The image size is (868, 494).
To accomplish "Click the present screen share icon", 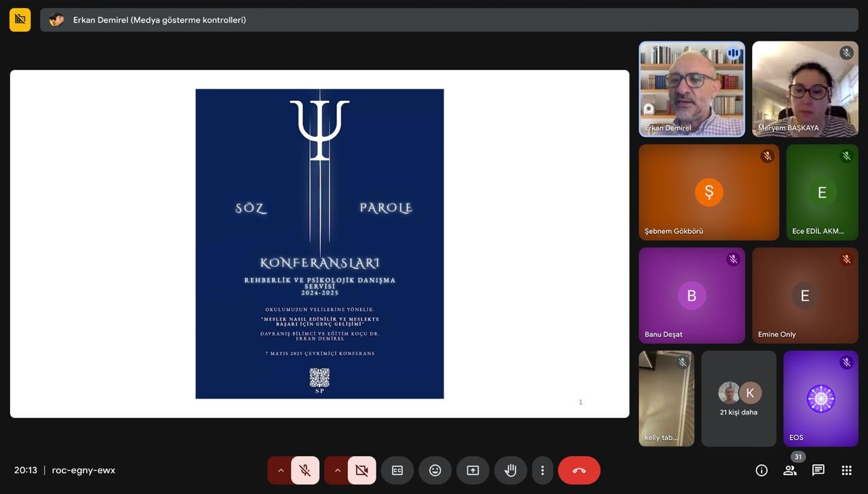I will (x=473, y=470).
